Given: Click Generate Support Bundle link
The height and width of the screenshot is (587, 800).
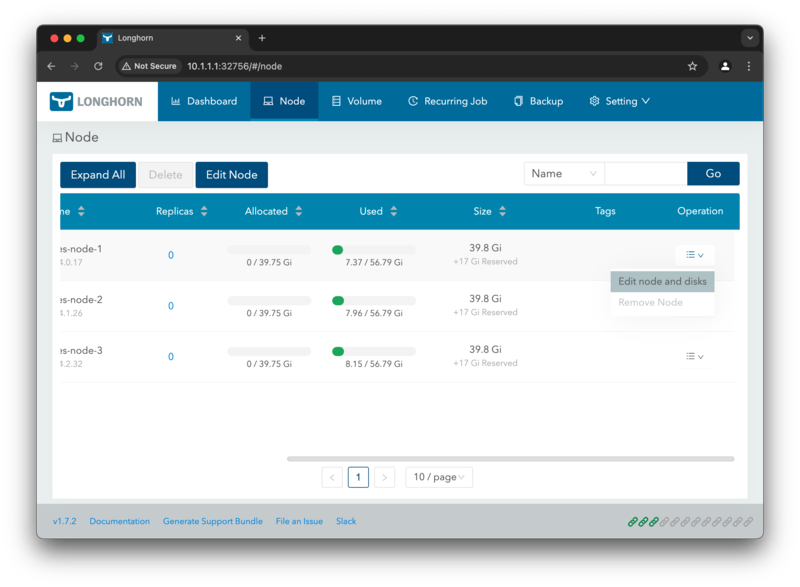Looking at the screenshot, I should (213, 521).
